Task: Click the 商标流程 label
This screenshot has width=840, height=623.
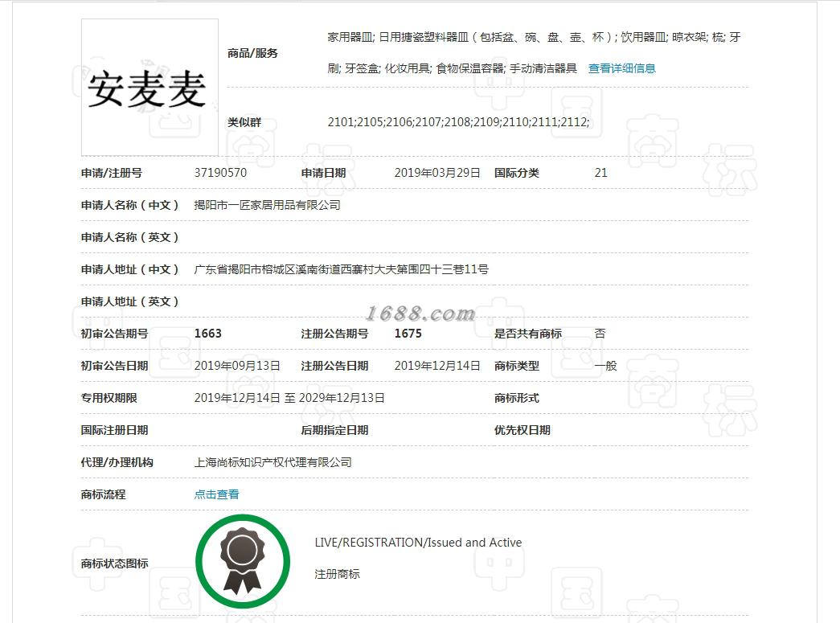Action: coord(104,494)
